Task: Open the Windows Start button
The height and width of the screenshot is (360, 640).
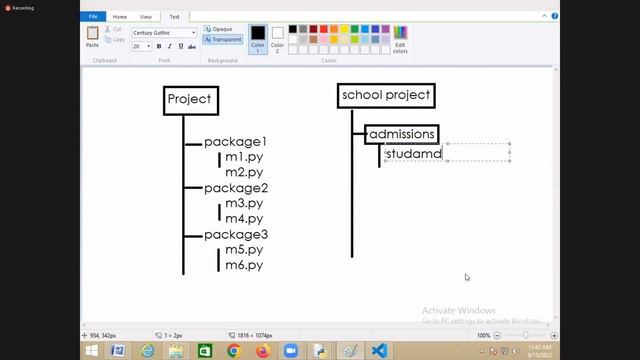Action: click(x=92, y=351)
